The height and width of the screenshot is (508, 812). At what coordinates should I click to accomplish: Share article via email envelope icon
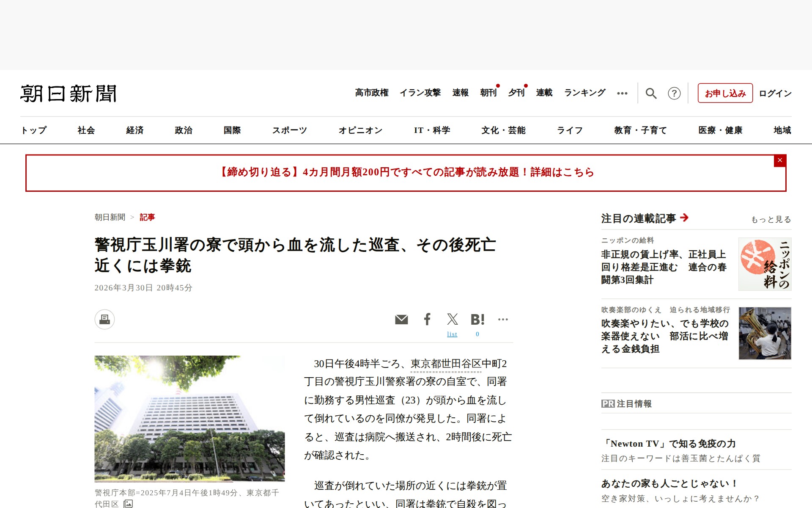(x=401, y=319)
